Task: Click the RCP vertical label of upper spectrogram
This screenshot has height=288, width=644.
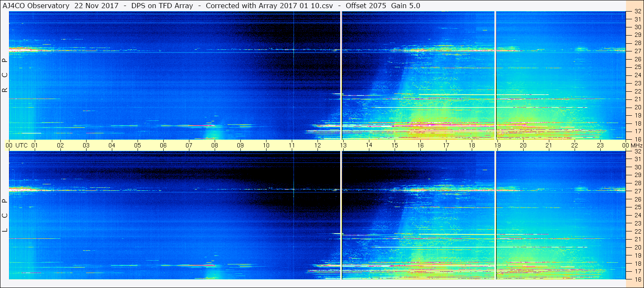Action: (x=5, y=75)
